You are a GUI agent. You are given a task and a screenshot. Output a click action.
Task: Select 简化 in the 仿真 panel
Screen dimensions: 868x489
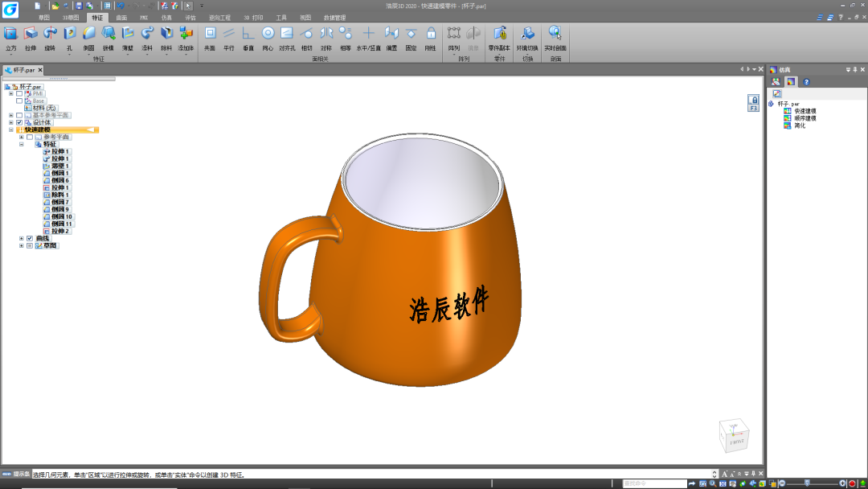pos(795,125)
